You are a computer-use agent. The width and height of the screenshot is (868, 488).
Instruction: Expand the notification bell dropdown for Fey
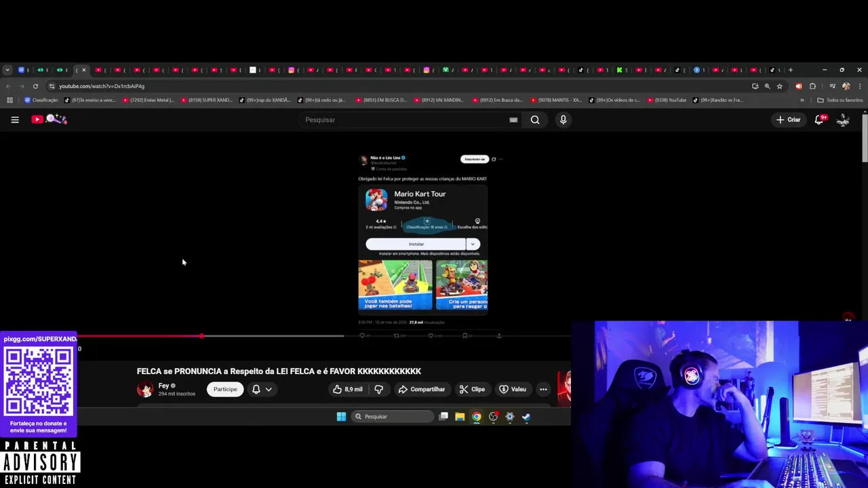tap(262, 389)
